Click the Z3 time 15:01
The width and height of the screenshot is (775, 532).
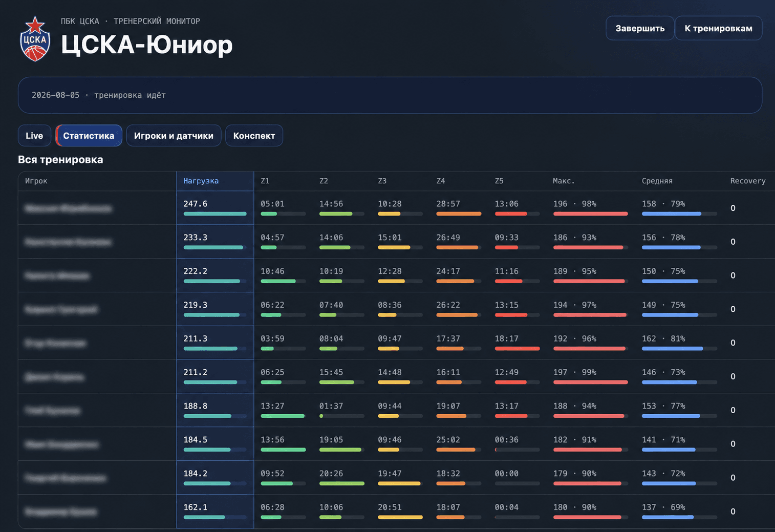(390, 238)
